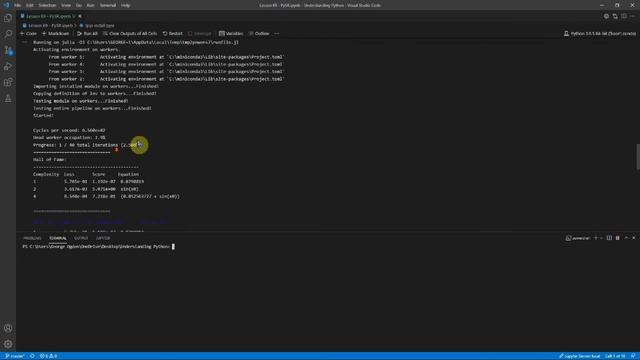The width and height of the screenshot is (640, 360).
Task: Click the notebook output vertical scrollbar
Action: (x=638, y=157)
